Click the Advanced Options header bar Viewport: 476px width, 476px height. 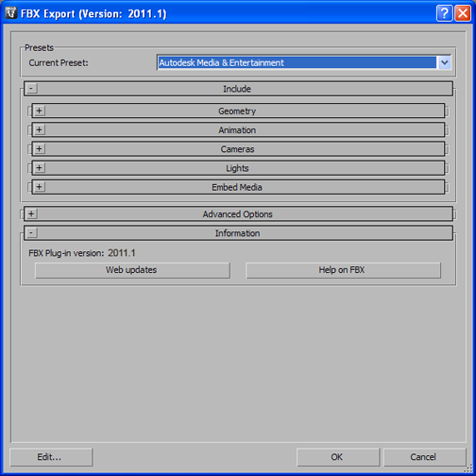pyautogui.click(x=238, y=214)
